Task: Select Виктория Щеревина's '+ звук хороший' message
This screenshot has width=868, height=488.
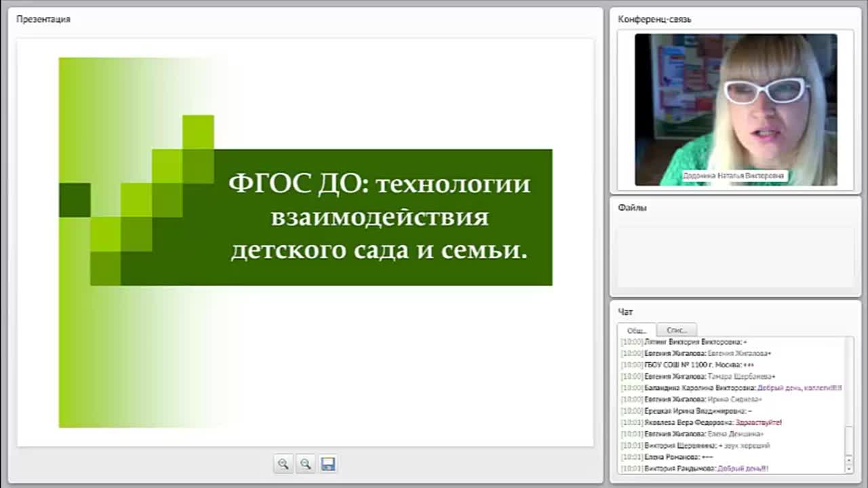Action: coord(695,445)
